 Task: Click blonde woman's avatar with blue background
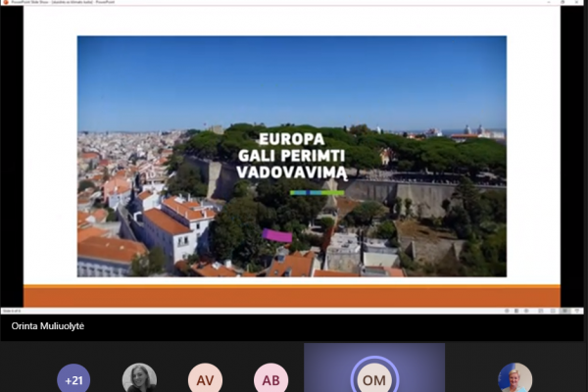point(514,378)
